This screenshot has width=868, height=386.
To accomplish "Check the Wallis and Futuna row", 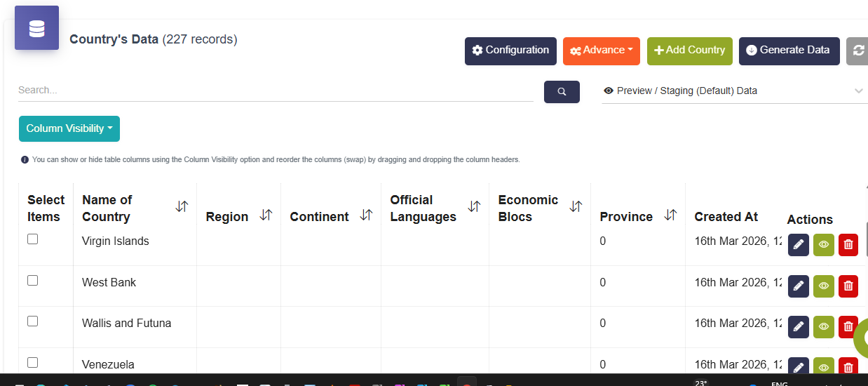I will [x=32, y=321].
